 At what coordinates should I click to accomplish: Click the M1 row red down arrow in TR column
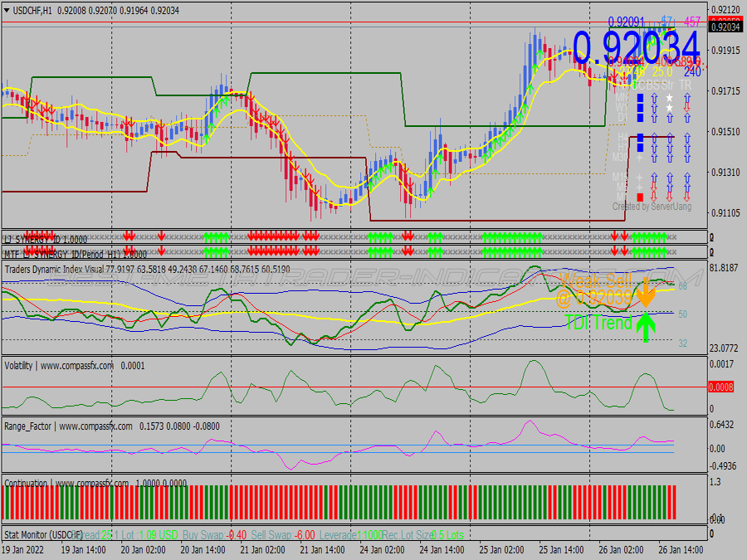point(687,197)
